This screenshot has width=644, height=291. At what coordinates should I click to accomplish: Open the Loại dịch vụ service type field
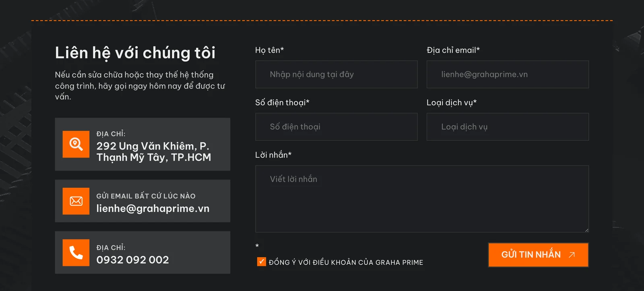[508, 127]
